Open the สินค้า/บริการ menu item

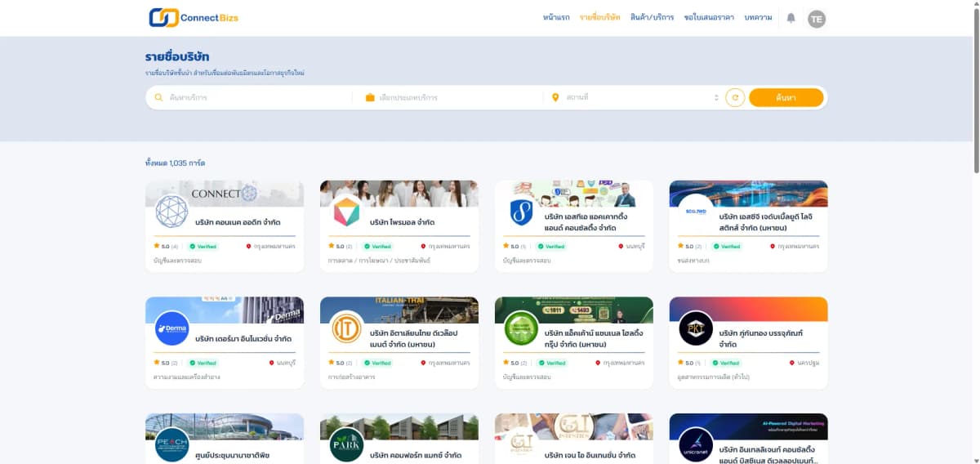(652, 17)
